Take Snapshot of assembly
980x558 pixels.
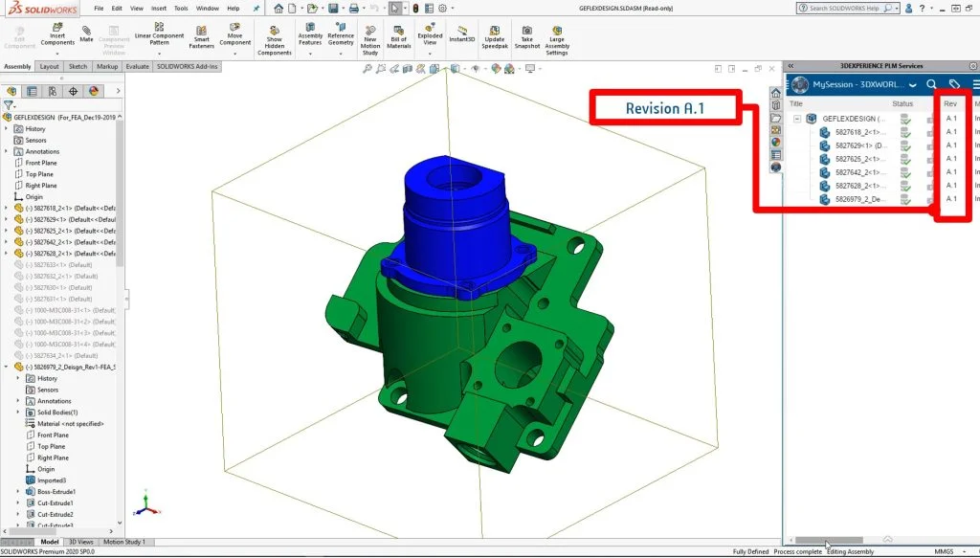coord(527,38)
